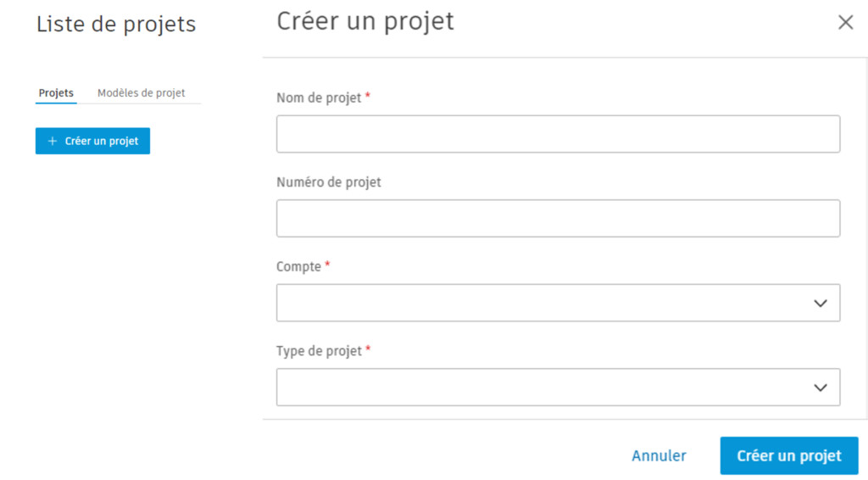The image size is (868, 480).
Task: Confirm with the footer Créer un projet button
Action: pos(788,456)
